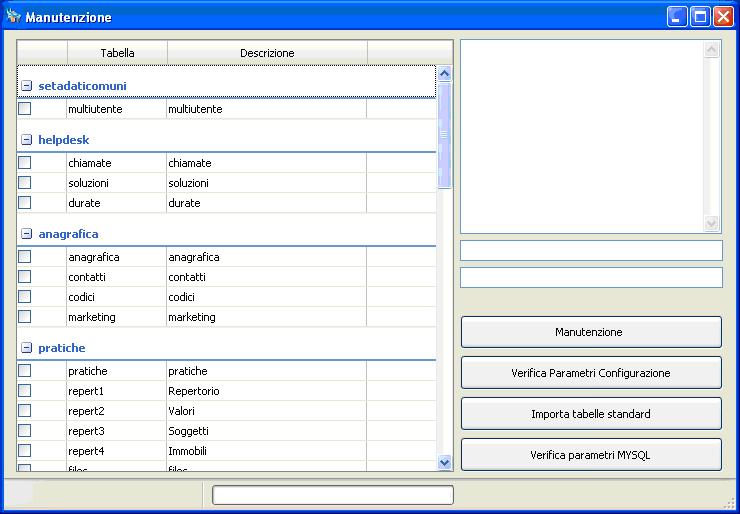Click the Descrizione column header
The height and width of the screenshot is (514, 740).
(267, 53)
